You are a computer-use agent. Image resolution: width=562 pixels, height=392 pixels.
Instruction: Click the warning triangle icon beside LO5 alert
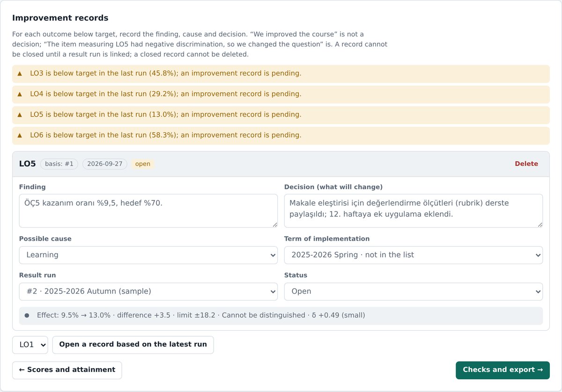20,115
